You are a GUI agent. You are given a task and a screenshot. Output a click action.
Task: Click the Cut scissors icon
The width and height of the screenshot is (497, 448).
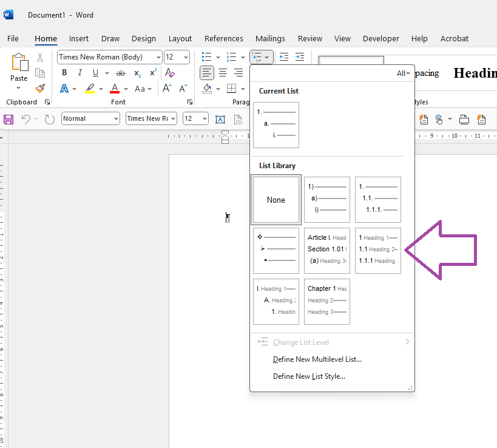40,57
